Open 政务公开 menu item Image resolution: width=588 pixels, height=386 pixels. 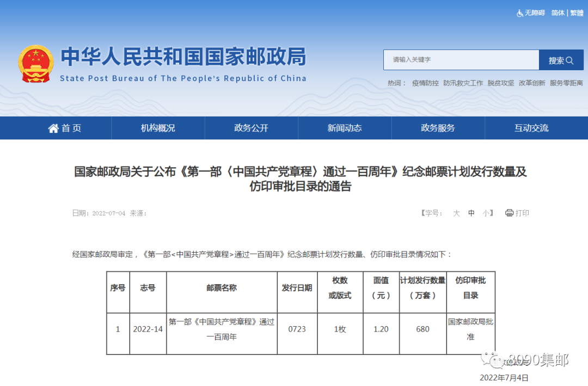coord(251,128)
